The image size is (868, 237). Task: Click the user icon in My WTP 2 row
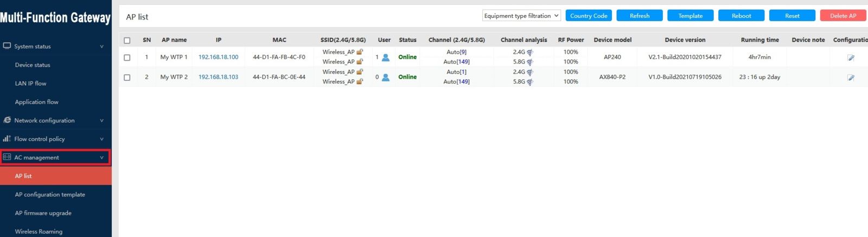point(386,78)
